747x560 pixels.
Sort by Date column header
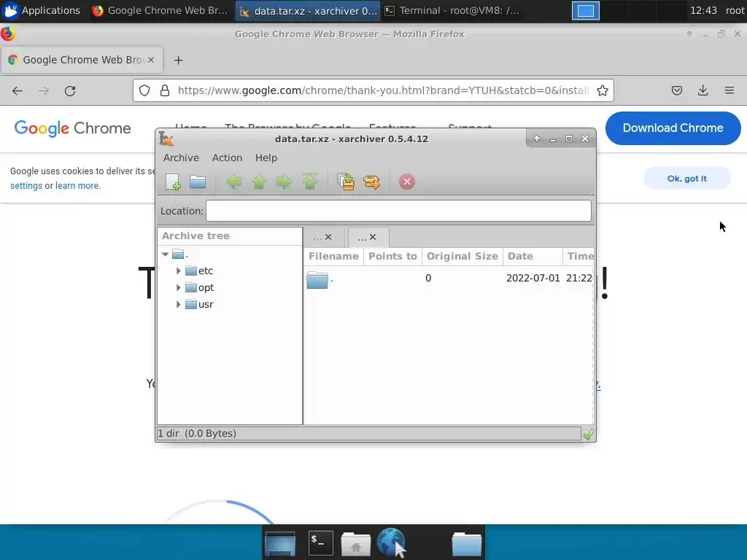tap(533, 256)
